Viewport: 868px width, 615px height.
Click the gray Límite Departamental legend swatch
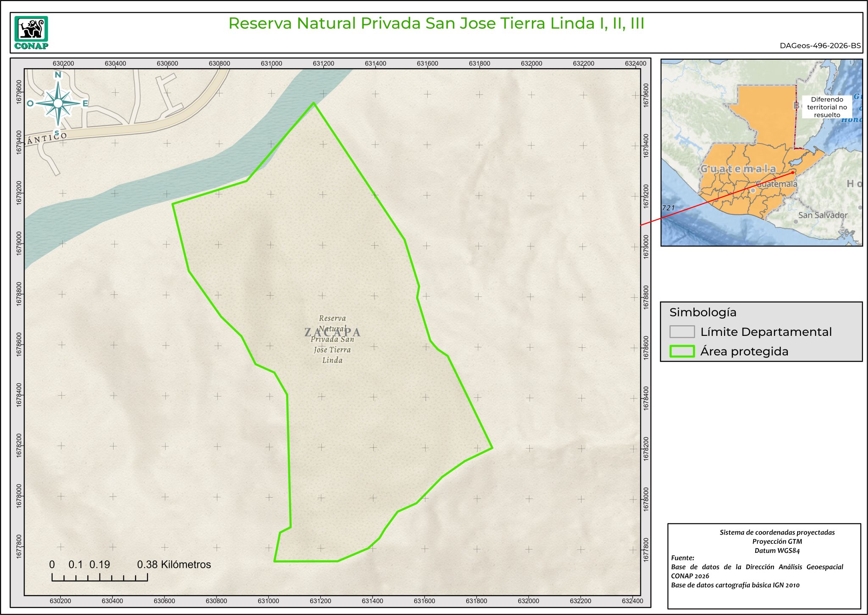(x=682, y=332)
